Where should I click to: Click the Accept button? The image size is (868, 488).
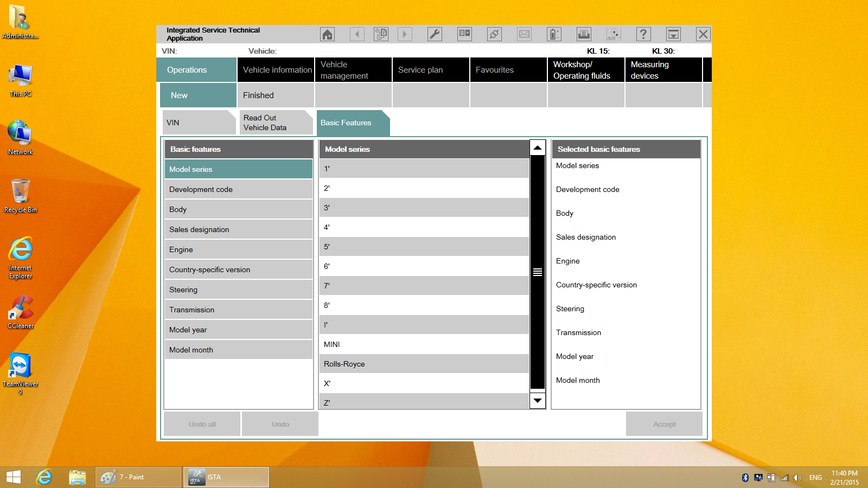tap(665, 424)
